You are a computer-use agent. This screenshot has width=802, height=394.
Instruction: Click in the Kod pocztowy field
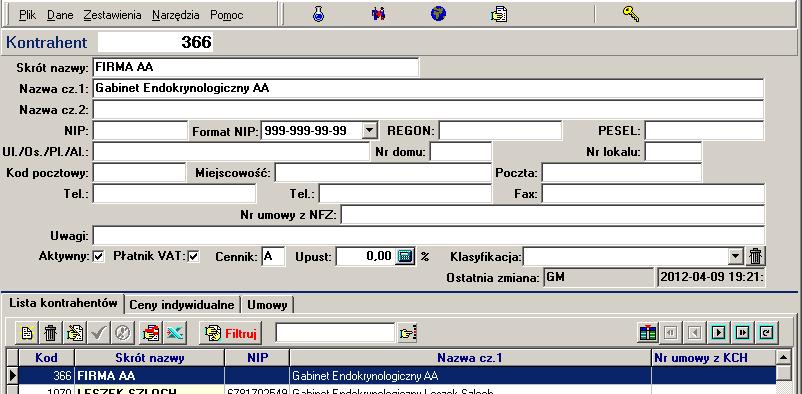[x=139, y=173]
